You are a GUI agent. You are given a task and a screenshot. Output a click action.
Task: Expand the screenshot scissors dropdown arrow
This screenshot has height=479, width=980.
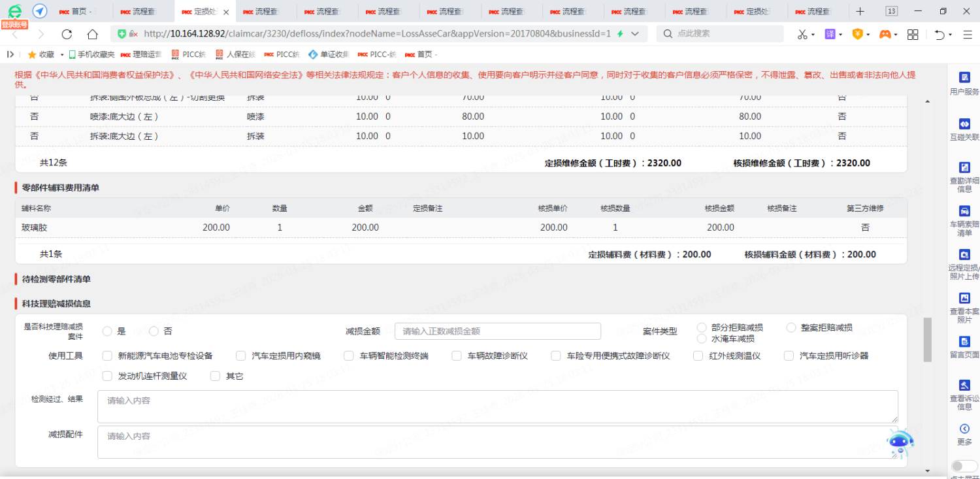[813, 35]
